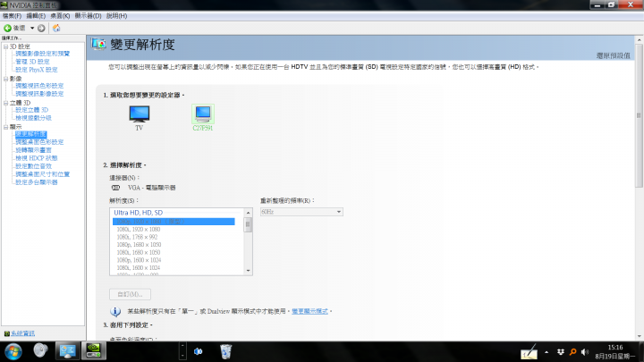Open 設定 PhysX 設定 page
644x362 pixels.
point(37,70)
